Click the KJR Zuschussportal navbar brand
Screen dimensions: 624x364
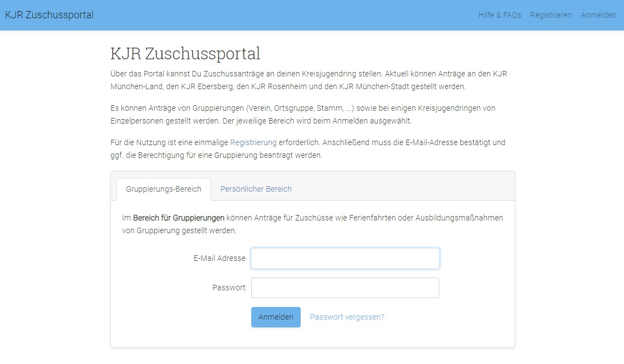(x=49, y=15)
